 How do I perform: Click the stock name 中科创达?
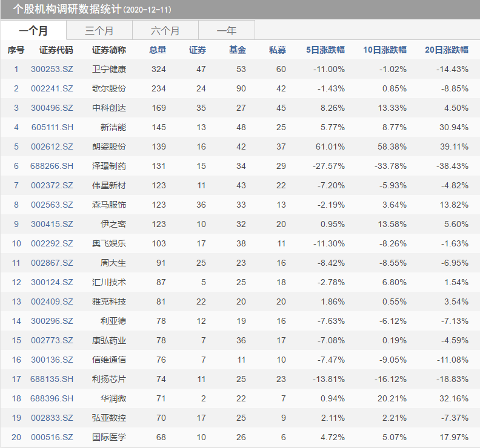point(109,108)
